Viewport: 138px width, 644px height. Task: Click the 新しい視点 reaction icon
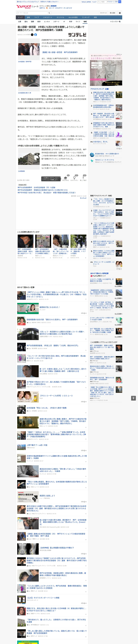[83, 178]
